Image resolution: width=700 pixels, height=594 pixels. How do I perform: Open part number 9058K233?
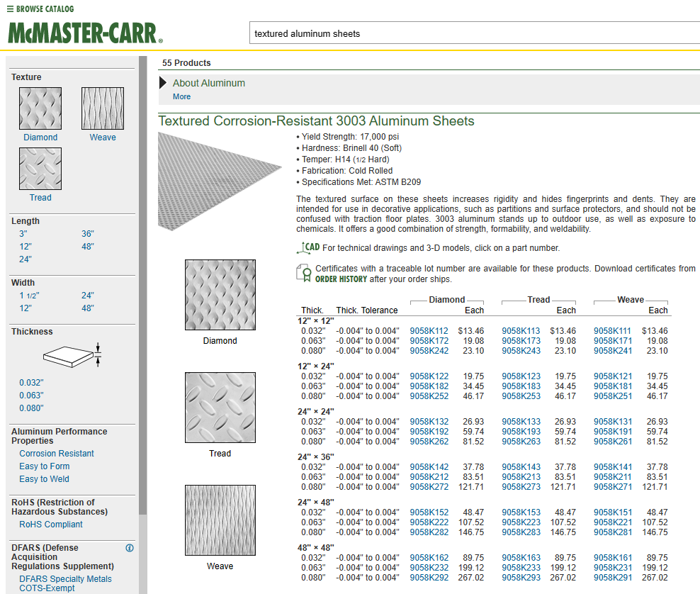point(521,568)
